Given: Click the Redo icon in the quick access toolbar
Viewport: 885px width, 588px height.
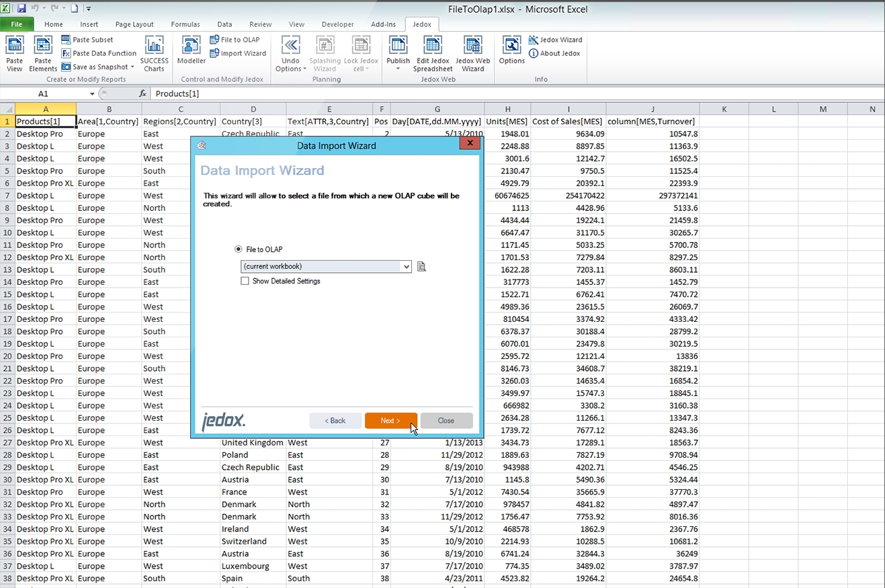Looking at the screenshot, I should [x=55, y=9].
